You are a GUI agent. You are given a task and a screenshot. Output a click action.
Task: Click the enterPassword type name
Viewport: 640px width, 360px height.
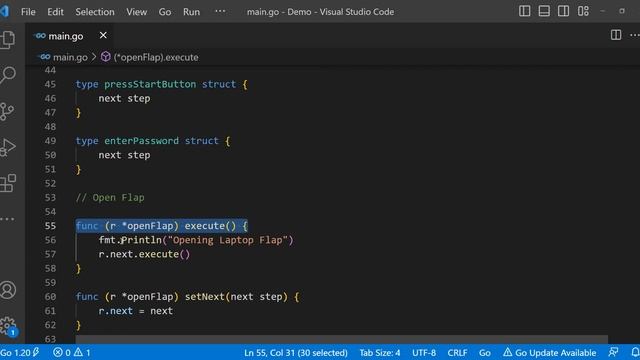coord(141,141)
